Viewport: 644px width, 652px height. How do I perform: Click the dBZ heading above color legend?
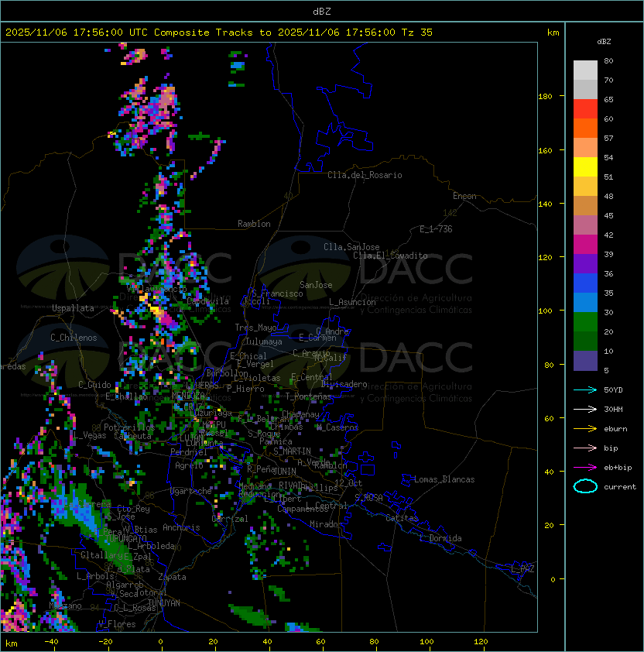point(604,42)
